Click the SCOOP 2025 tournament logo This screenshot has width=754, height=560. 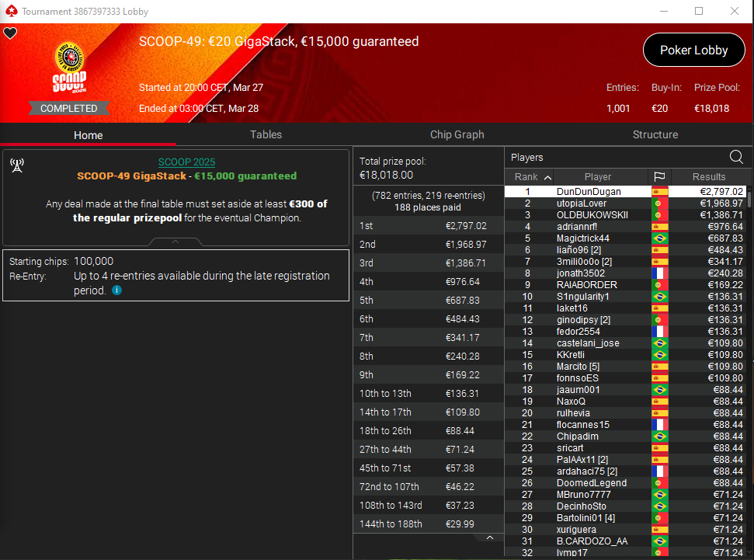70,68
